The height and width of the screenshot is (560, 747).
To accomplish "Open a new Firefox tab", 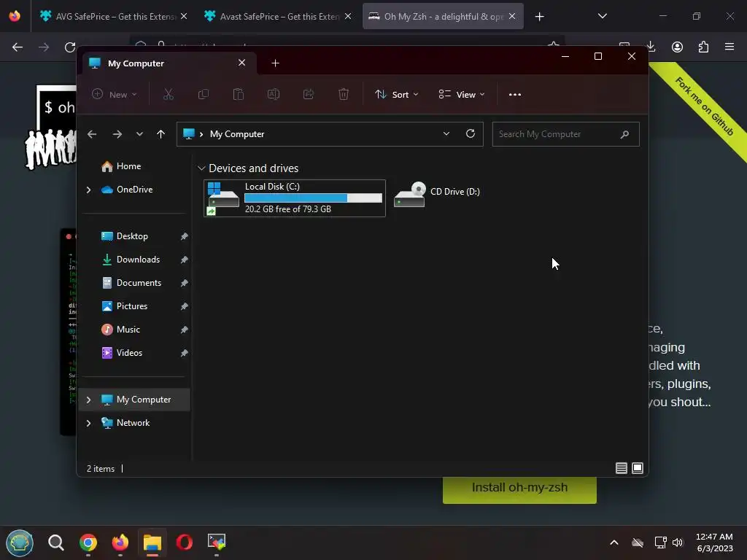I will click(539, 17).
